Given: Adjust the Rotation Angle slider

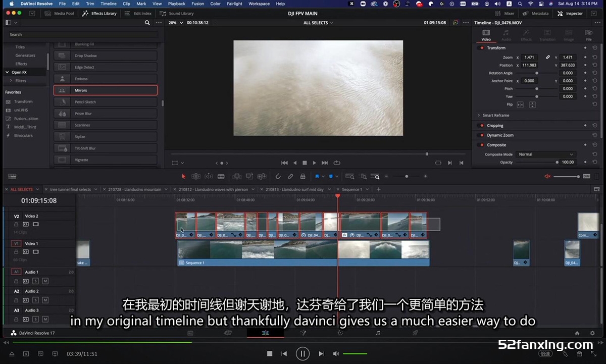Looking at the screenshot, I should 536,73.
